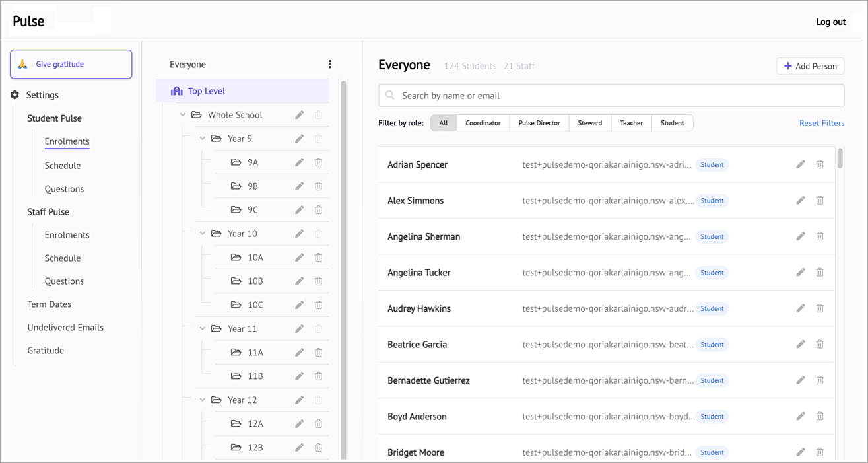
Task: Select the Teacher role filter
Action: click(x=631, y=123)
